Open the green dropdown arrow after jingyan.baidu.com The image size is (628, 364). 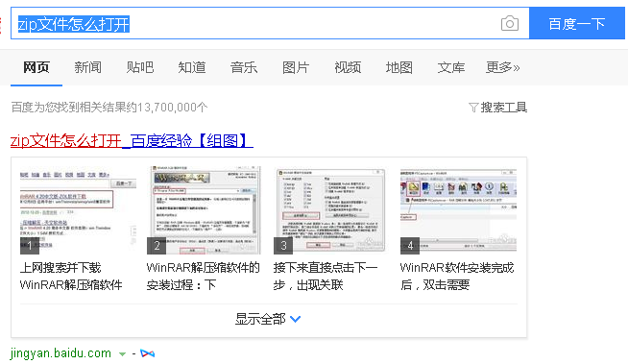[122, 354]
